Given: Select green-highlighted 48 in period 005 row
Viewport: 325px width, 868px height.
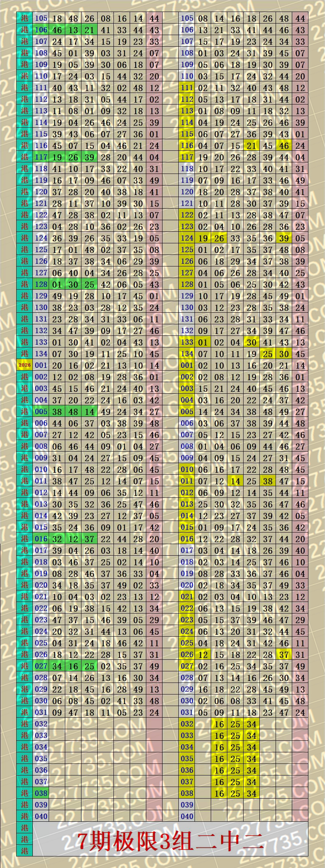Looking at the screenshot, I should click(73, 411).
